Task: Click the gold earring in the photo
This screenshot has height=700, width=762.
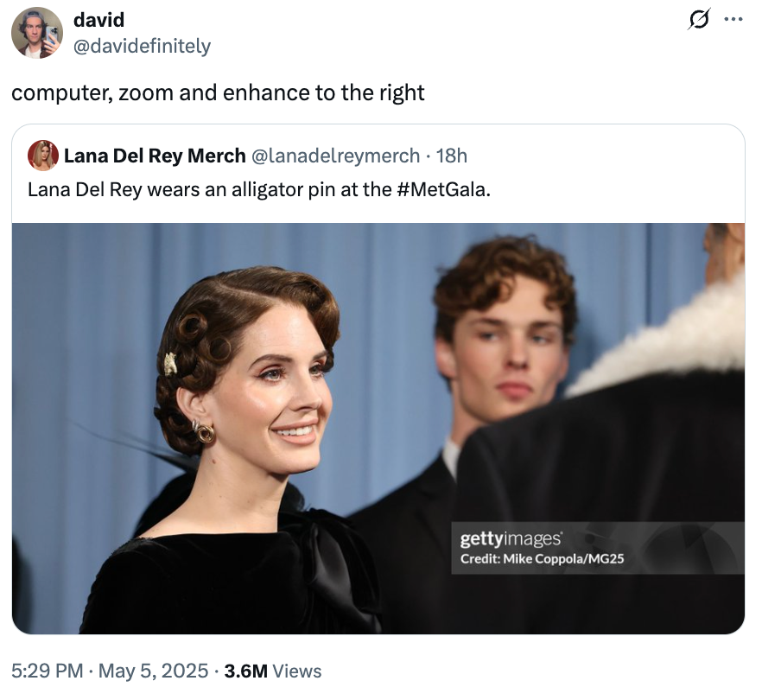Action: point(203,431)
